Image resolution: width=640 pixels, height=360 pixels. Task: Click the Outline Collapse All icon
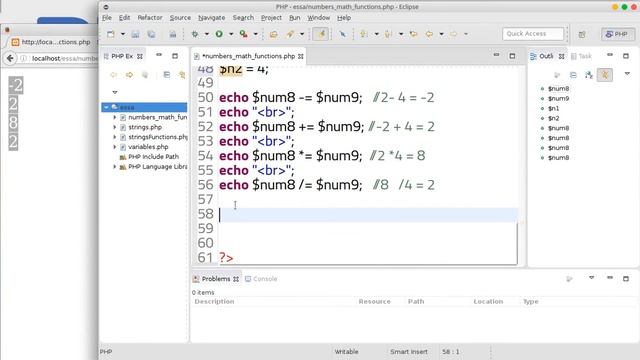573,75
